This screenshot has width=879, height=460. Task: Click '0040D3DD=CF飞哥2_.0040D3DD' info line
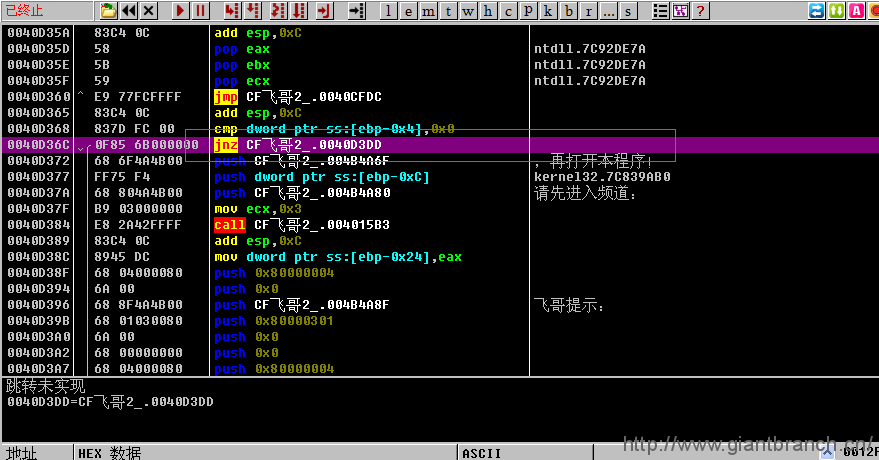[110, 402]
